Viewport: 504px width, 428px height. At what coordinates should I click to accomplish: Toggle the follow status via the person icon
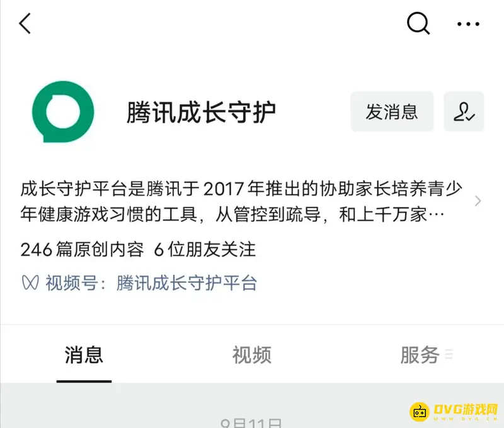464,111
